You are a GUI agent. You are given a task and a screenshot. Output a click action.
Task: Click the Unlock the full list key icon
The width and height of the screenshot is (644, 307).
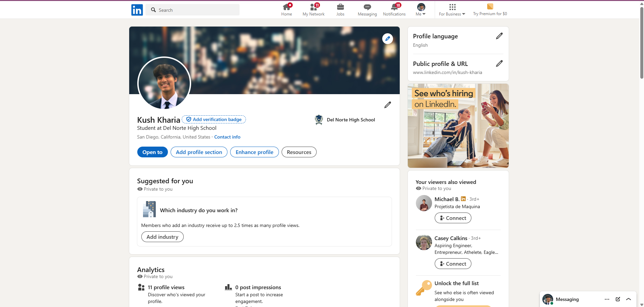[424, 288]
